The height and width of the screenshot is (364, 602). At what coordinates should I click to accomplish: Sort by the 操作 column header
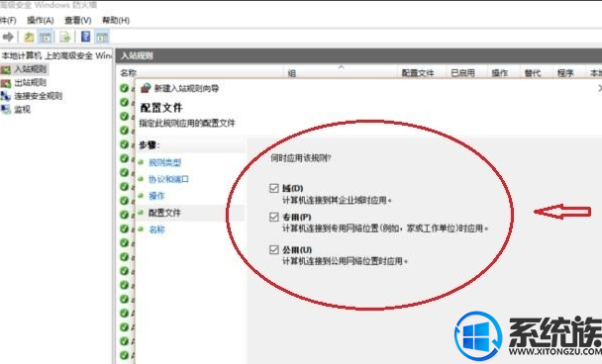499,73
